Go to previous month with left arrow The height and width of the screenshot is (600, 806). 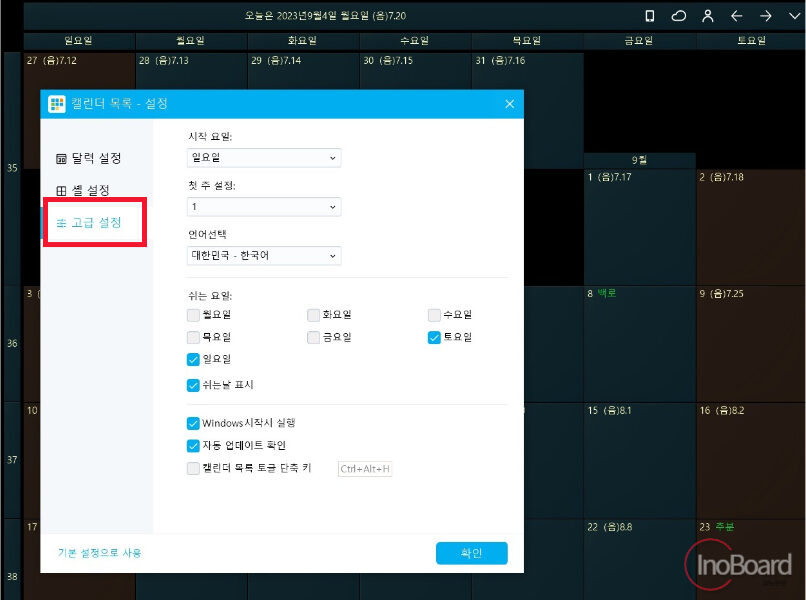(x=737, y=16)
